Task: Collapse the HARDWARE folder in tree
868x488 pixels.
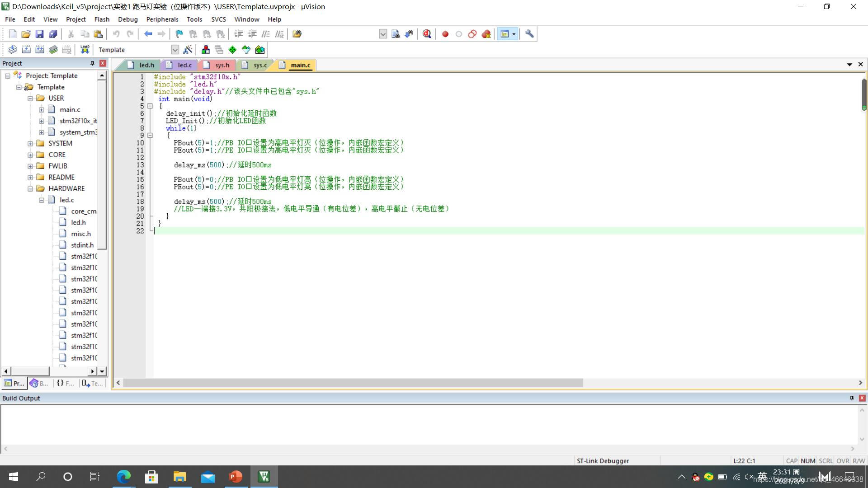Action: tap(30, 188)
